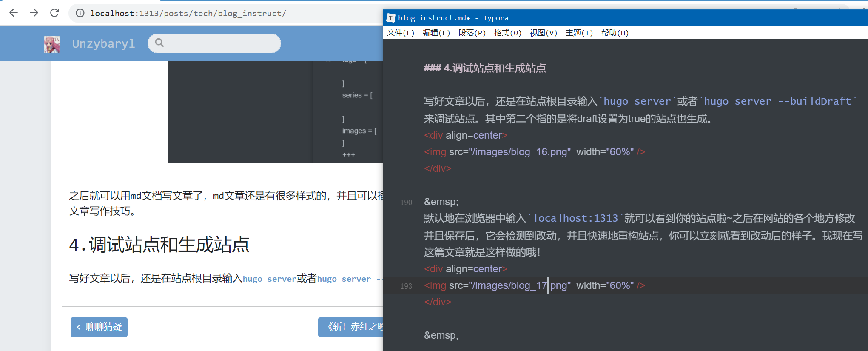Open the 主题(T) menu
This screenshot has width=868, height=351.
coord(579,33)
